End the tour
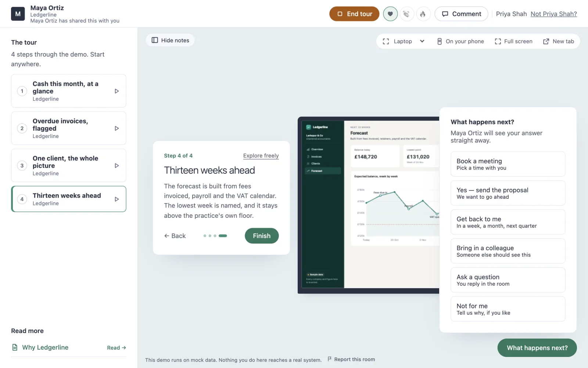The width and height of the screenshot is (588, 368). (x=354, y=14)
